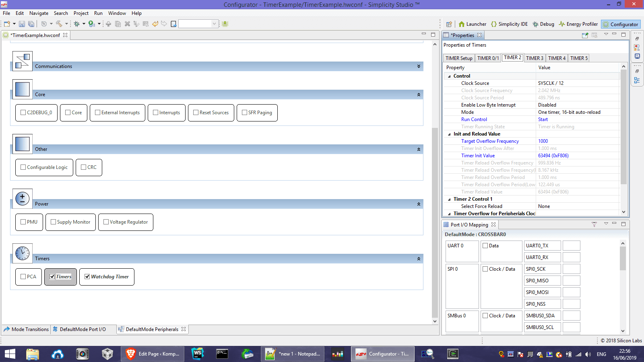Open the DefaultMode Port I/O tab
The width and height of the screenshot is (644, 362).
pyautogui.click(x=83, y=329)
